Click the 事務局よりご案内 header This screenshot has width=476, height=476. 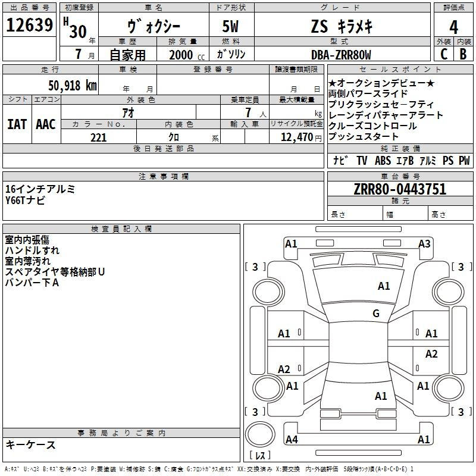coord(121,433)
